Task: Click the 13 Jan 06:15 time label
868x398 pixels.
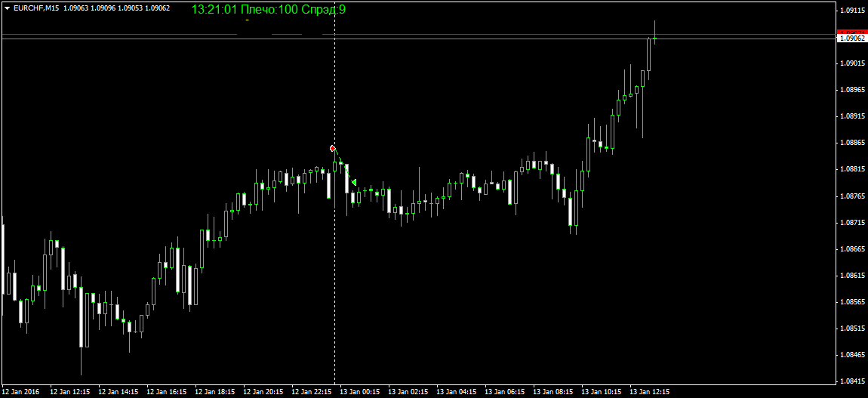Action: tap(505, 392)
